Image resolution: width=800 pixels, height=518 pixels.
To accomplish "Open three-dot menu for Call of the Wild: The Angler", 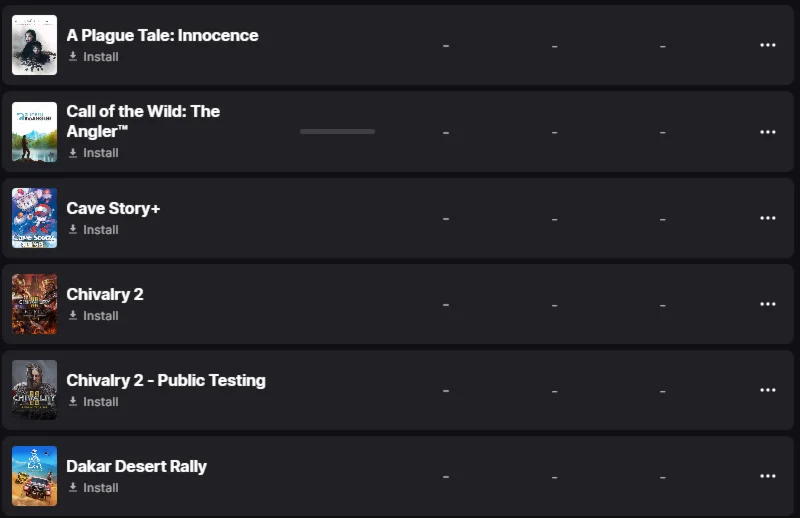I will point(767,132).
